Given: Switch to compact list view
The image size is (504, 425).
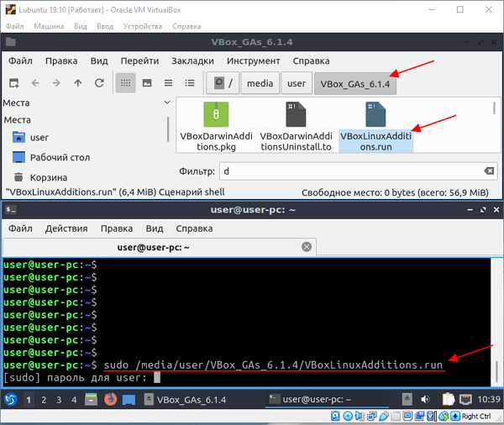Looking at the screenshot, I should point(169,83).
